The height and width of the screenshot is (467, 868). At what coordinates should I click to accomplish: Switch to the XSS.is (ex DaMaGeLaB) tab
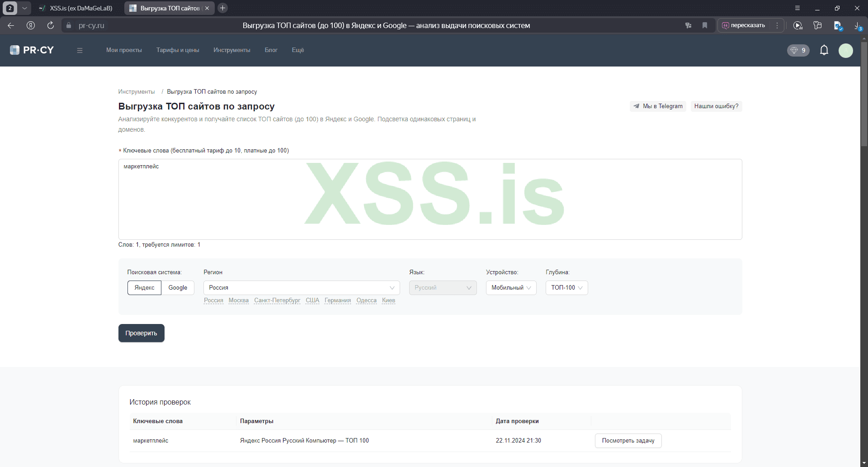click(76, 8)
